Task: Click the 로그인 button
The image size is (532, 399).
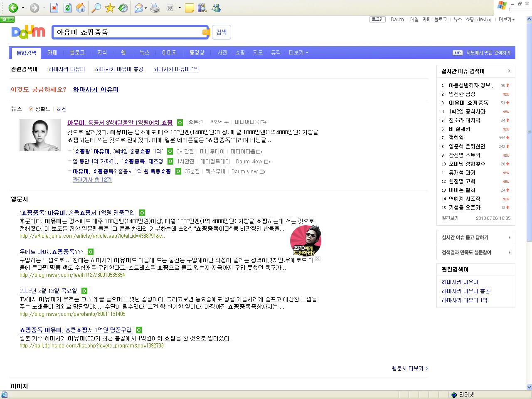Action: 377,20
